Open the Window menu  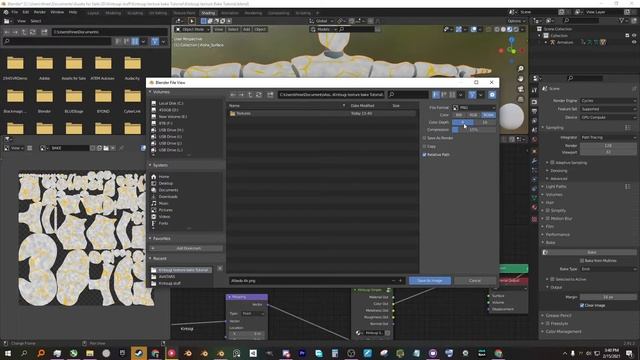tap(57, 12)
